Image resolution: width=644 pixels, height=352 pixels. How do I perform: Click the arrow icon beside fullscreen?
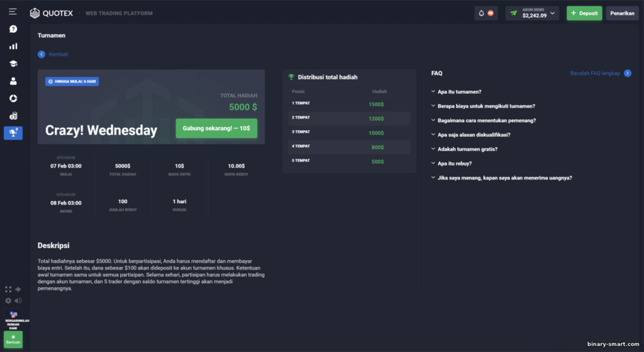(x=18, y=289)
